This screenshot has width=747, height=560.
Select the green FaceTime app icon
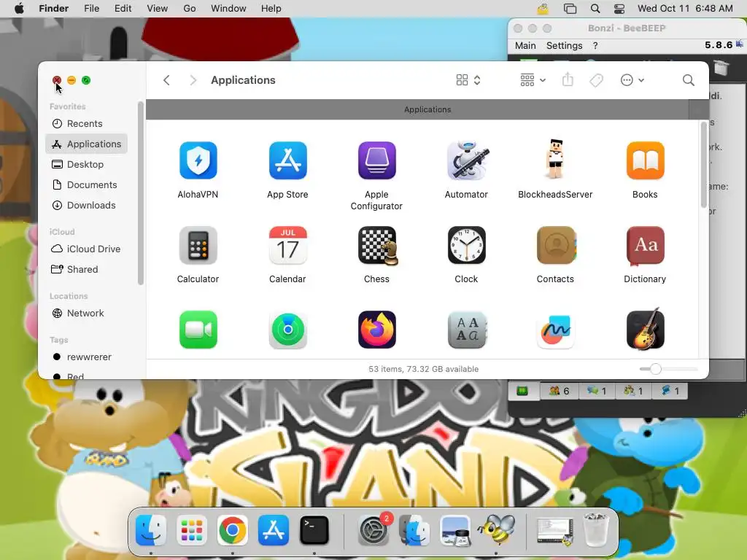tap(198, 330)
